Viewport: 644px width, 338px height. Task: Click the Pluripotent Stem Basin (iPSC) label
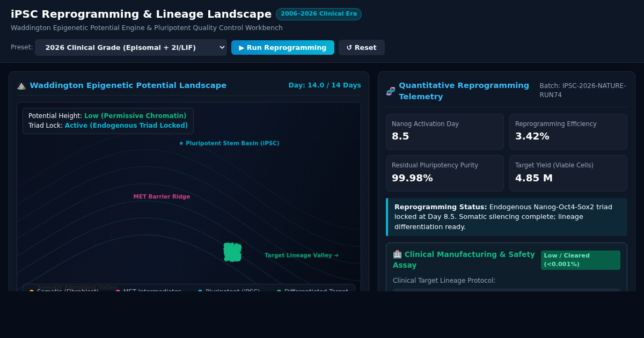click(x=229, y=143)
